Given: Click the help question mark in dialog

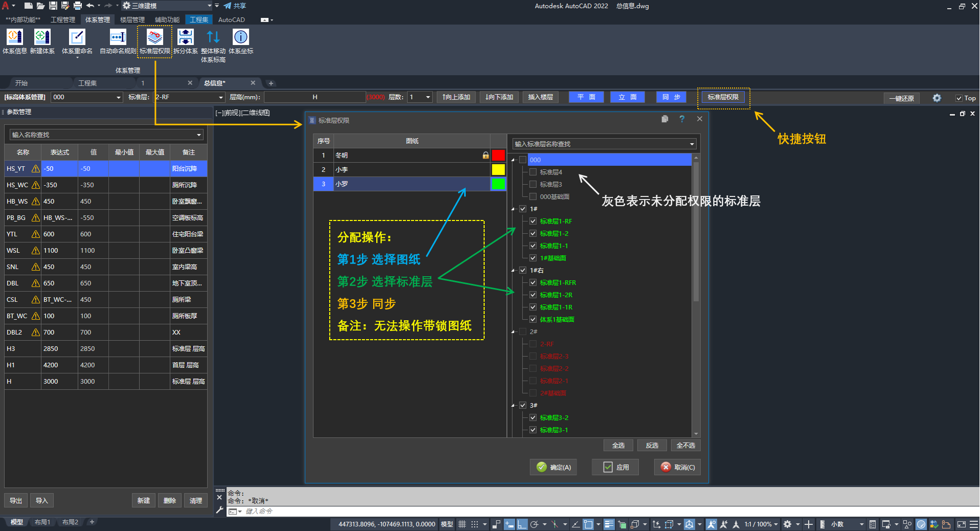Looking at the screenshot, I should point(681,119).
